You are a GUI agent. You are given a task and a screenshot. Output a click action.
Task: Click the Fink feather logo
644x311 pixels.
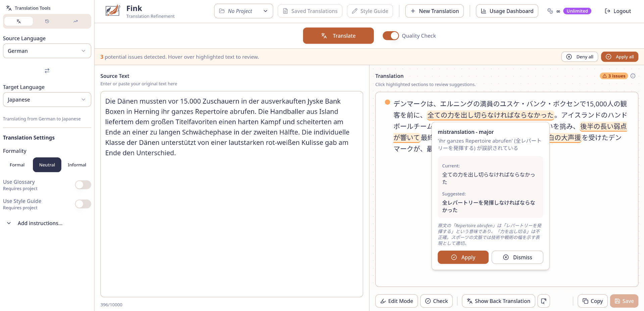tap(113, 10)
